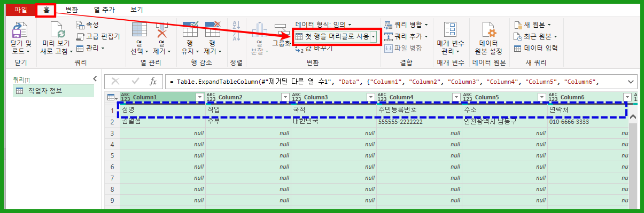This screenshot has width=644, height=213.
Task: Click Column1 data type ABC123 icon
Action: 126,97
